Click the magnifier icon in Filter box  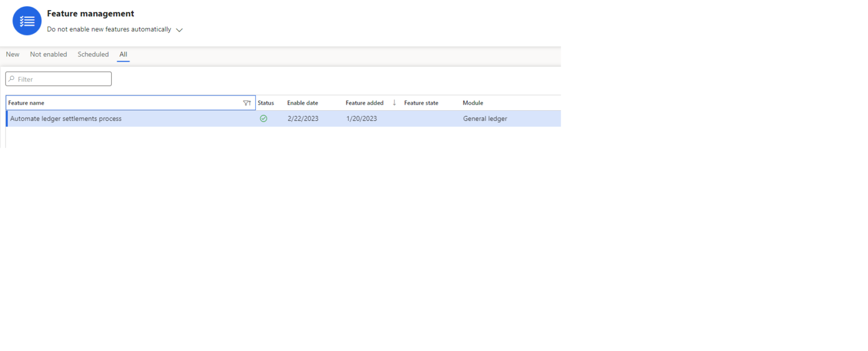click(x=11, y=79)
